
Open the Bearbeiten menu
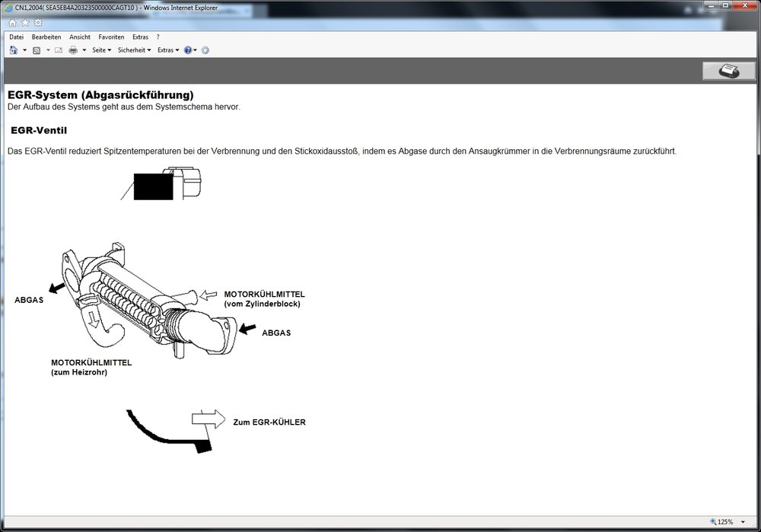coord(46,37)
